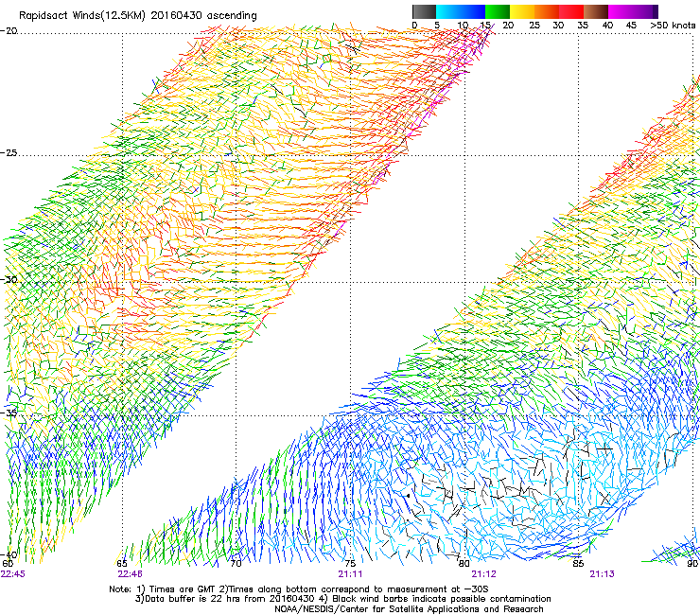
Task: Click the time stamp 21:11
Action: coord(350,574)
